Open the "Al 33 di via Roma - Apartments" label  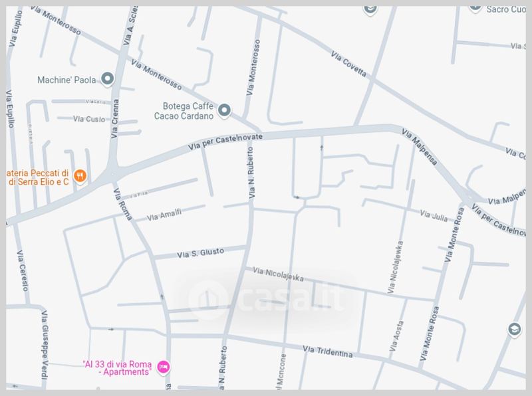coord(117,368)
